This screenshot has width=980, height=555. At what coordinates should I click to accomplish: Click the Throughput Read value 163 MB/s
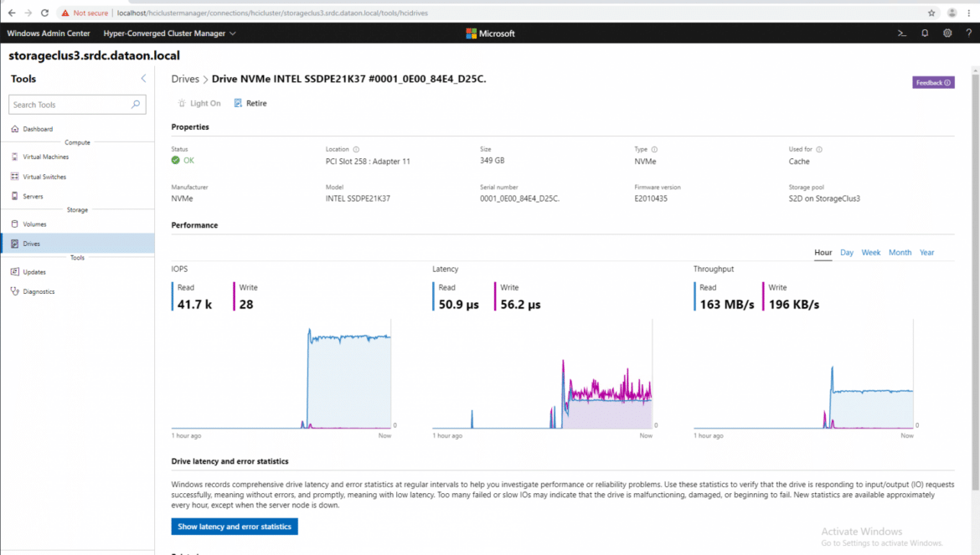(x=727, y=304)
